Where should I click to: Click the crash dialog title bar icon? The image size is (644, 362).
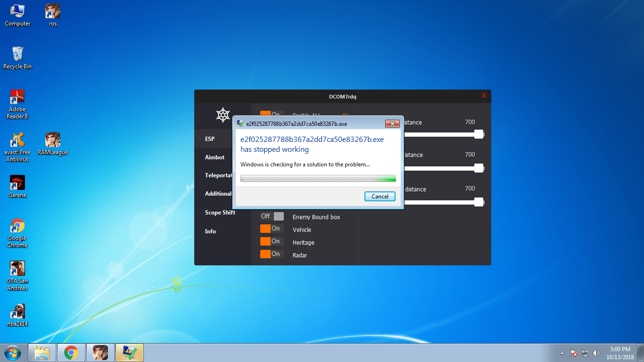point(240,124)
